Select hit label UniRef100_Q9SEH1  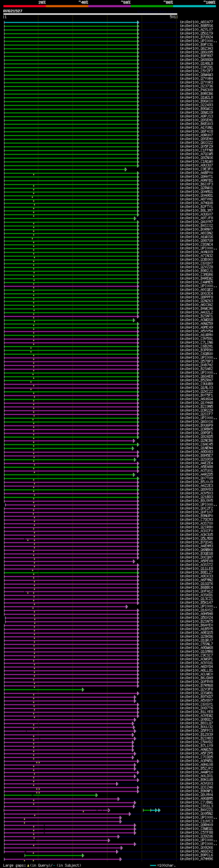point(196,120)
